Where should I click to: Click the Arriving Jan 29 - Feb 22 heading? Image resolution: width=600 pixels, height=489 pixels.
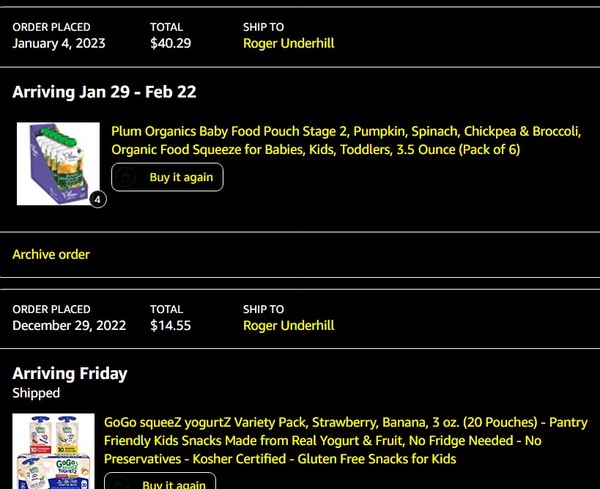point(104,92)
